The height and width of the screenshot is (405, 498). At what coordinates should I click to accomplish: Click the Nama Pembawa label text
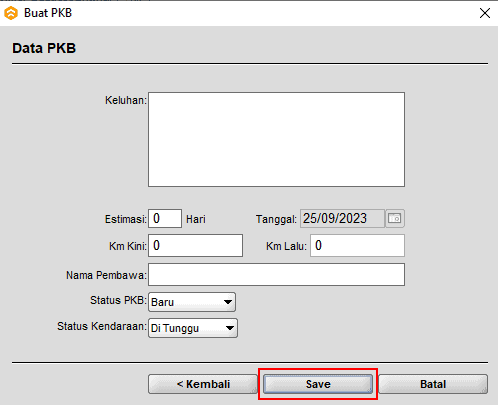coord(106,275)
